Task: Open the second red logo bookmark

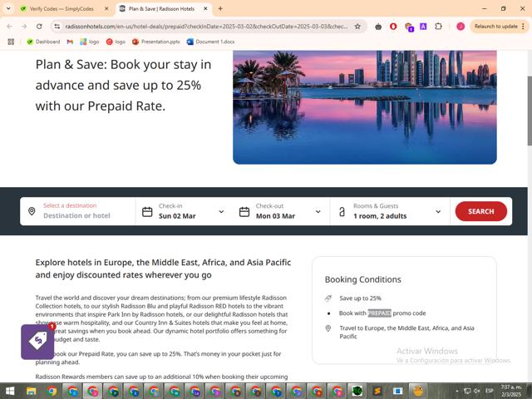Action: coord(116,42)
